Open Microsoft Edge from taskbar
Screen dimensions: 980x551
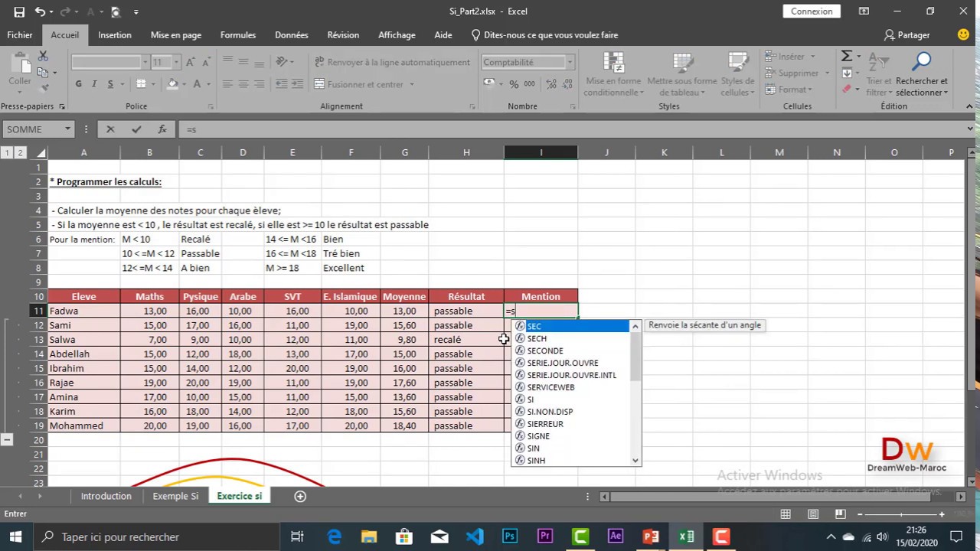[x=335, y=536]
